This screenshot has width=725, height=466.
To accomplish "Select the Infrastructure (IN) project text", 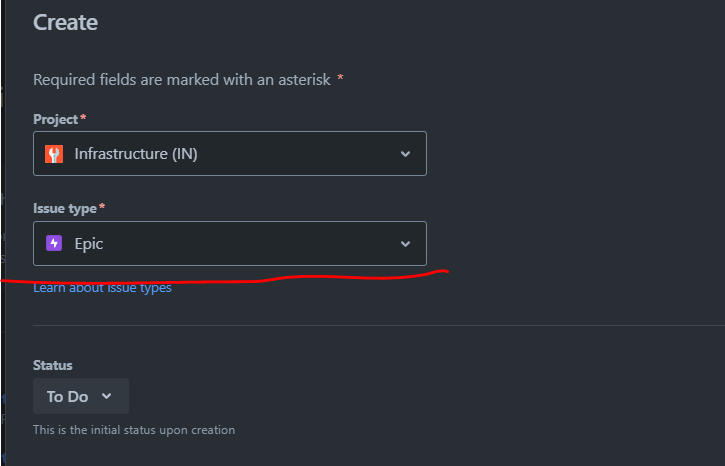I will [x=136, y=154].
